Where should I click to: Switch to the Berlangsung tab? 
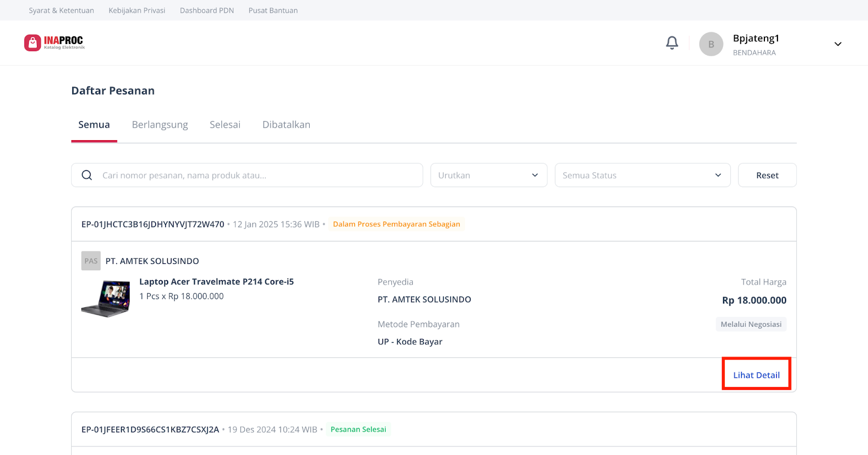tap(160, 125)
